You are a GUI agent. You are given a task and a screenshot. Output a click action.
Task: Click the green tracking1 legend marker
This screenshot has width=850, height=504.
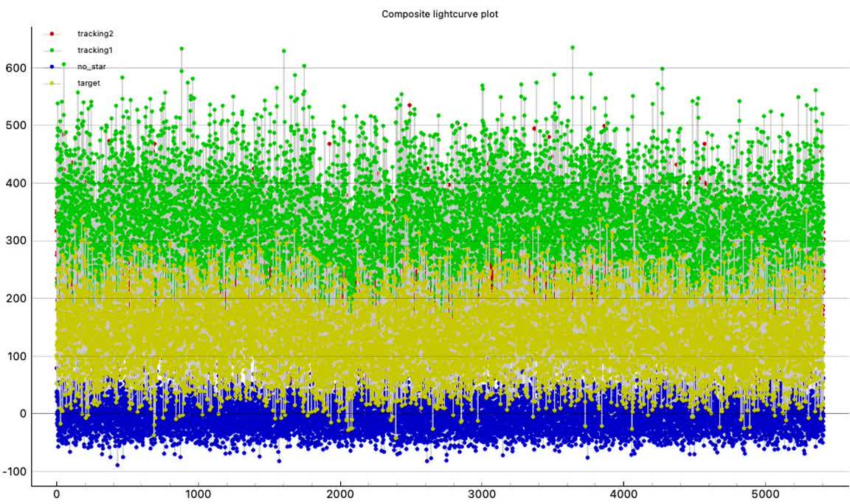(51, 50)
